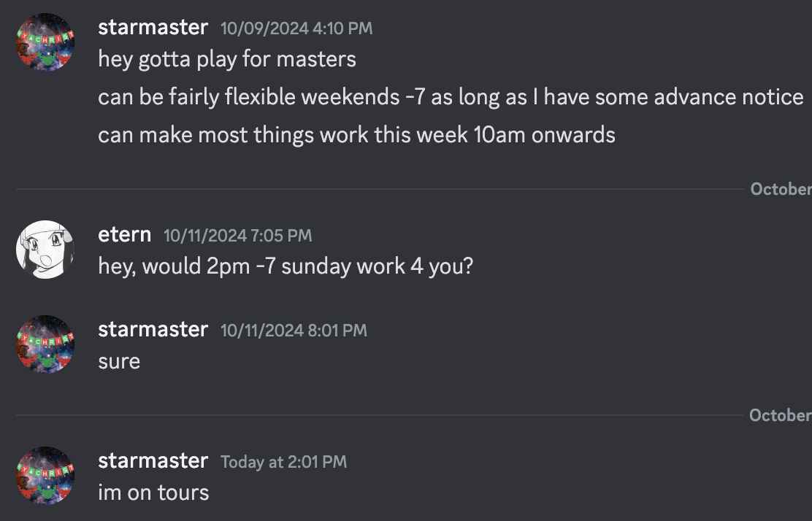Screen dimensions: 812x521
Task: Click the etern username
Action: tap(124, 235)
